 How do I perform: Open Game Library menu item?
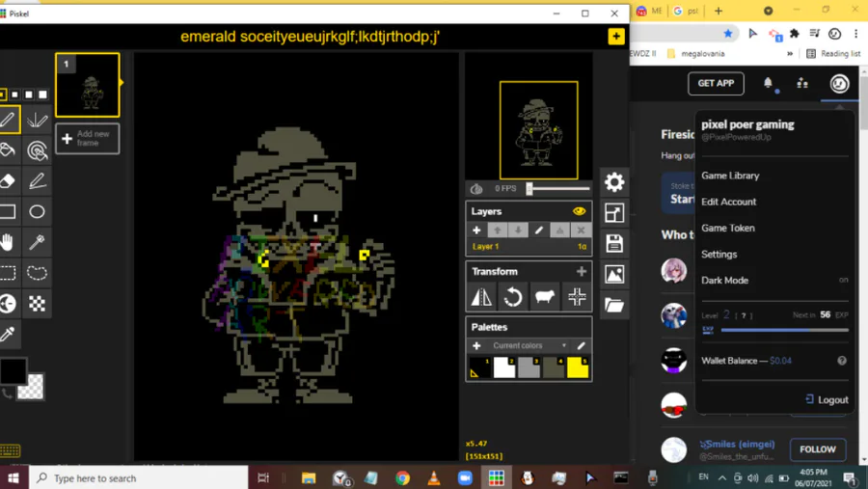tap(730, 176)
